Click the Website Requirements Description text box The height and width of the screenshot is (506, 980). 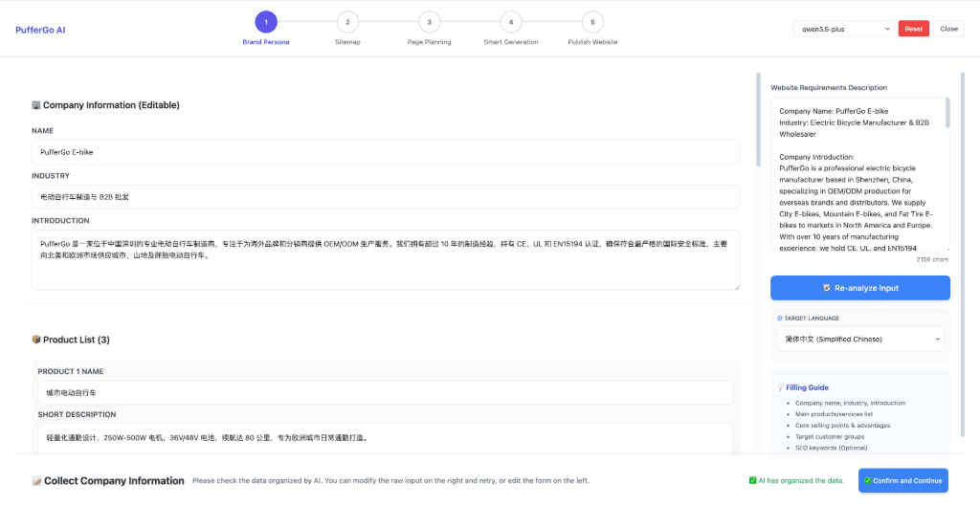tap(860, 174)
